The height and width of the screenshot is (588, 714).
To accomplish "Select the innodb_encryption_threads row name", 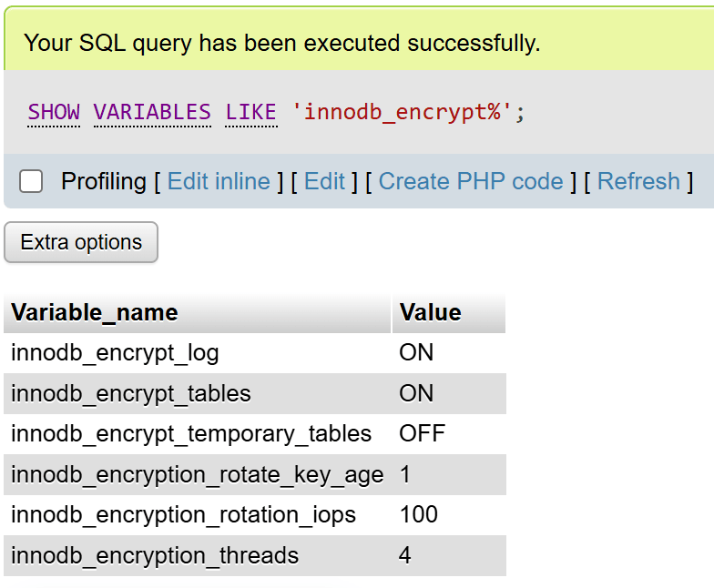I will click(155, 555).
